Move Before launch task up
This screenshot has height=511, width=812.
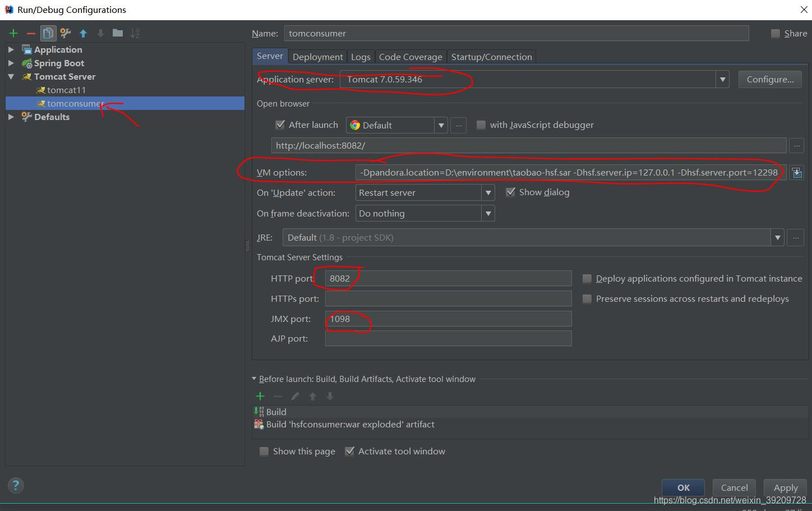click(312, 396)
